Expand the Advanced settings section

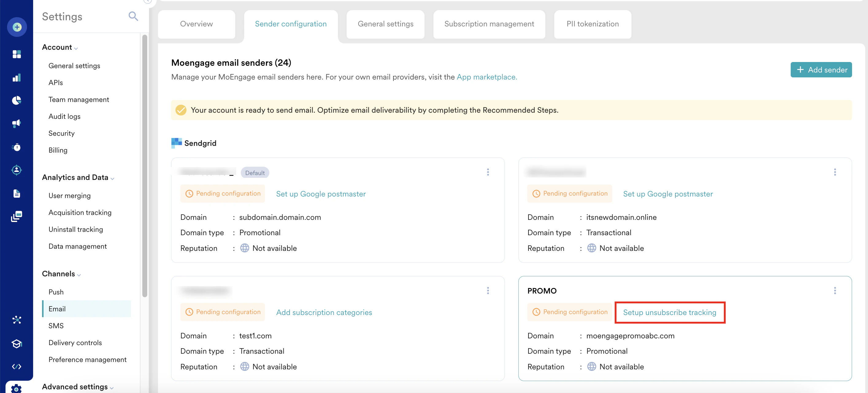point(111,387)
